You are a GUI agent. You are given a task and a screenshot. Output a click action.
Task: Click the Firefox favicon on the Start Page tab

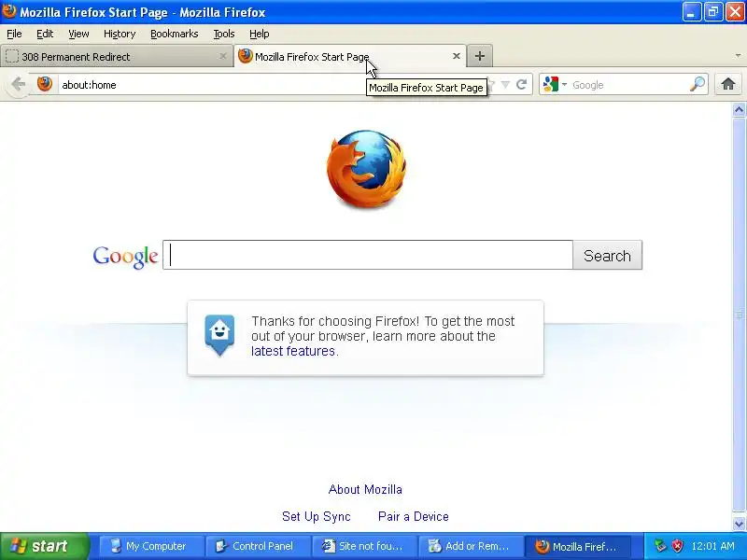click(246, 56)
